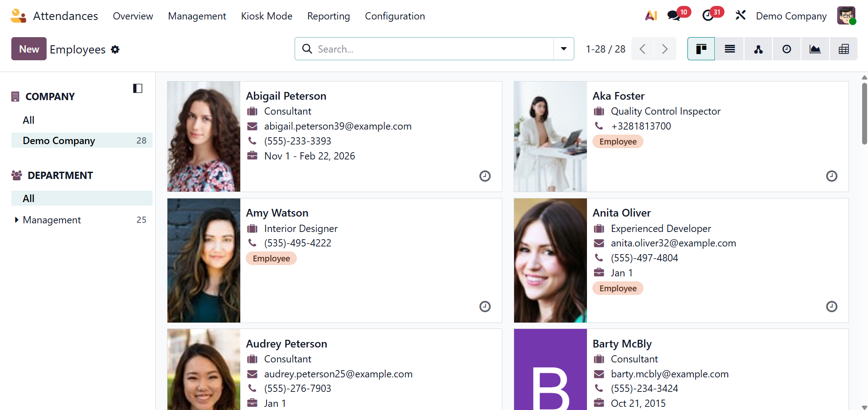Click the debug tools wrench icon

(x=740, y=15)
